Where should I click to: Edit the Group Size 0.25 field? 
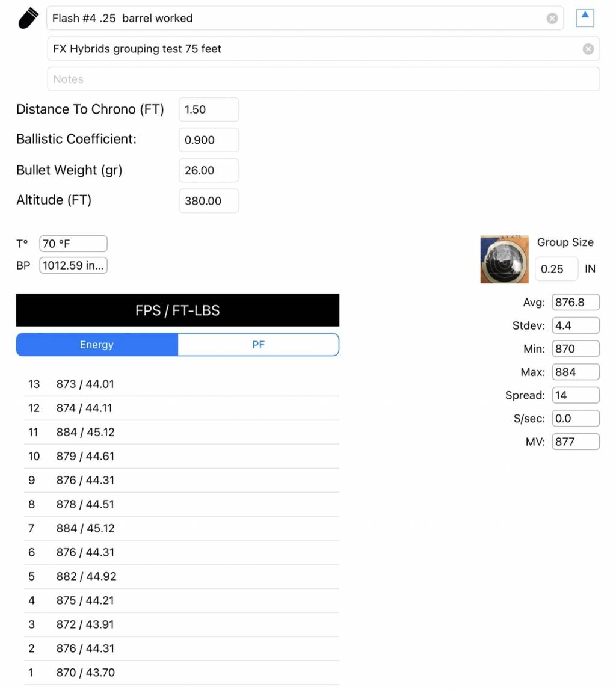point(556,269)
